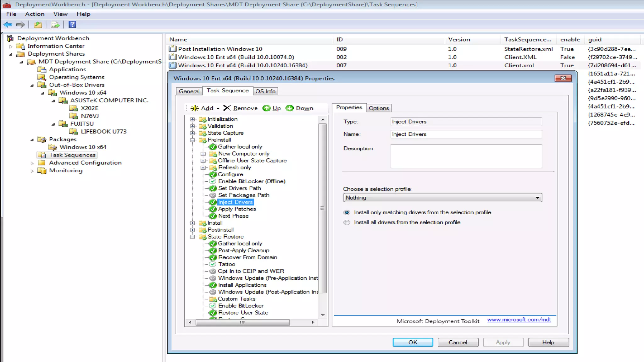Select Install all drivers radio button
The image size is (644, 362).
coord(347,222)
